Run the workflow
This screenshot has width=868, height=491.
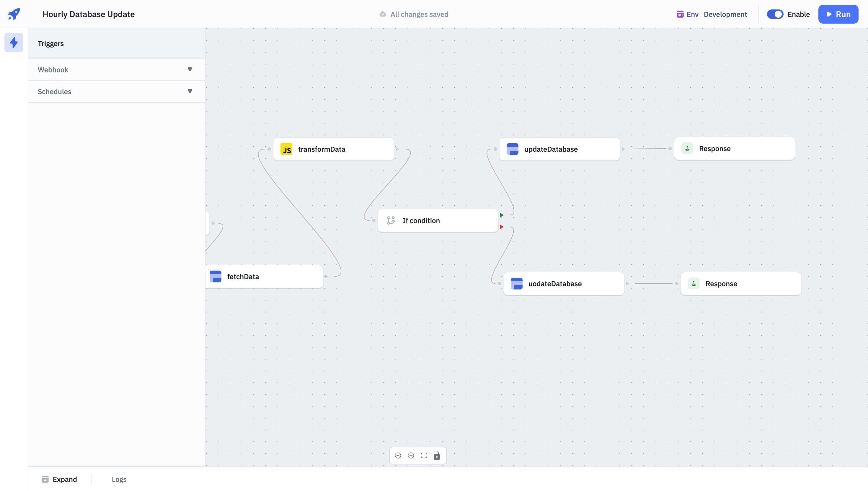(838, 14)
